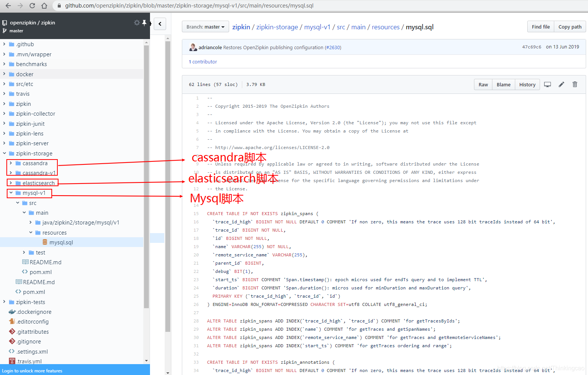Screen dimensions: 588x375
Task: Click line number 15
Action: (196, 214)
